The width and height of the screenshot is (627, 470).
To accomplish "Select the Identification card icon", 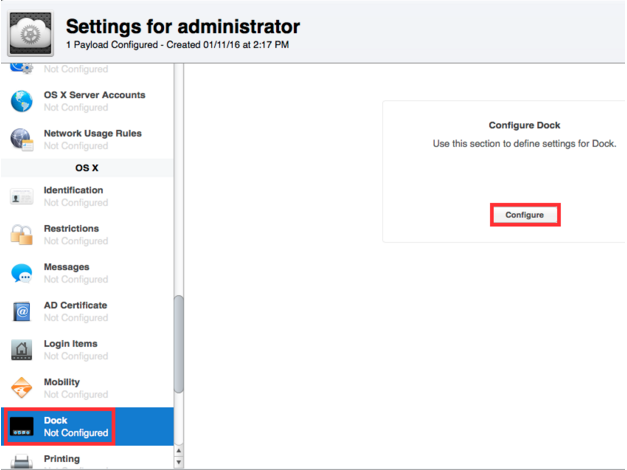I will coord(22,197).
